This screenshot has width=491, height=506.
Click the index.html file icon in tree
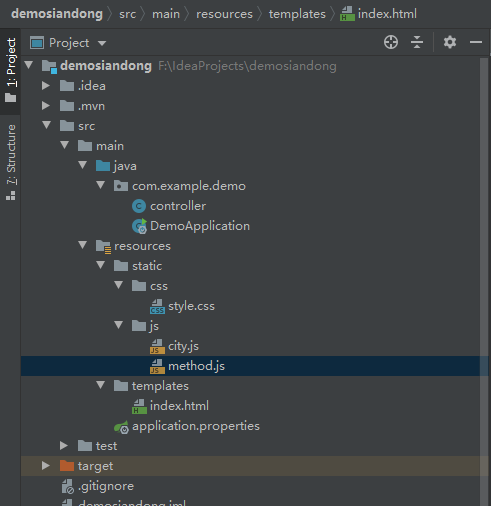pyautogui.click(x=139, y=406)
